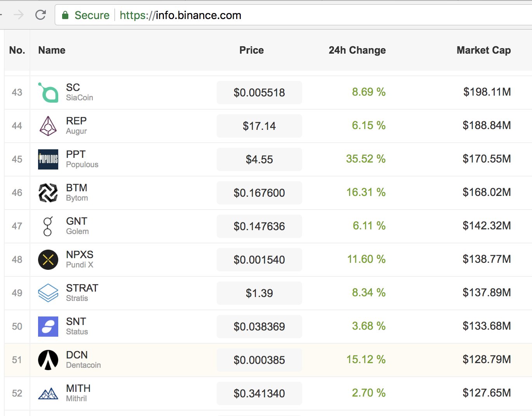Sort the table by Price column
The height and width of the screenshot is (416, 532).
coord(252,50)
